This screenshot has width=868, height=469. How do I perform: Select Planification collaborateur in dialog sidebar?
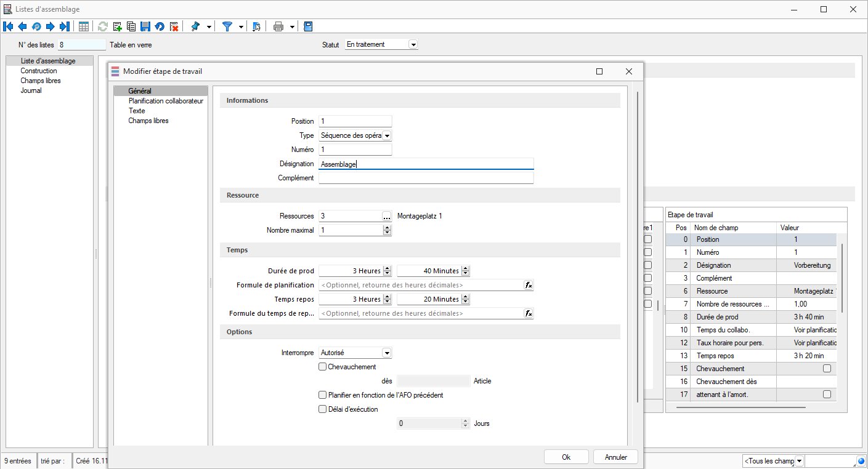click(165, 101)
